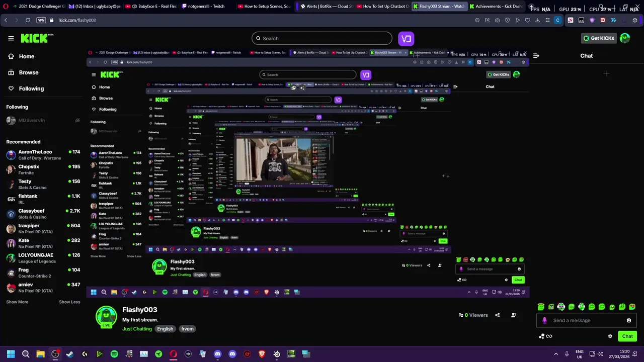Image resolution: width=644 pixels, height=362 pixels.
Task: Switch to the How To Set Up Chatbot tab
Action: click(x=382, y=6)
